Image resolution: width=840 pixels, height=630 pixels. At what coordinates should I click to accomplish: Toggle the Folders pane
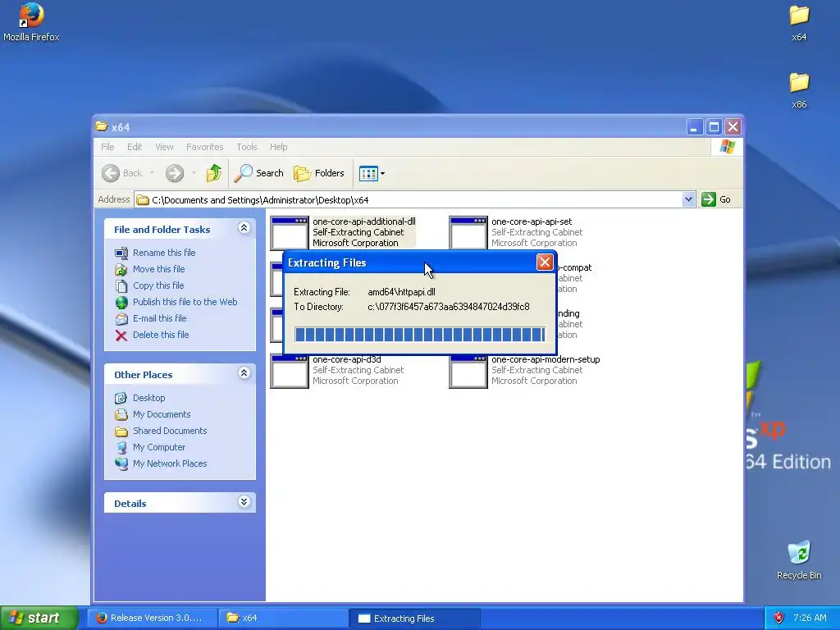pos(319,173)
